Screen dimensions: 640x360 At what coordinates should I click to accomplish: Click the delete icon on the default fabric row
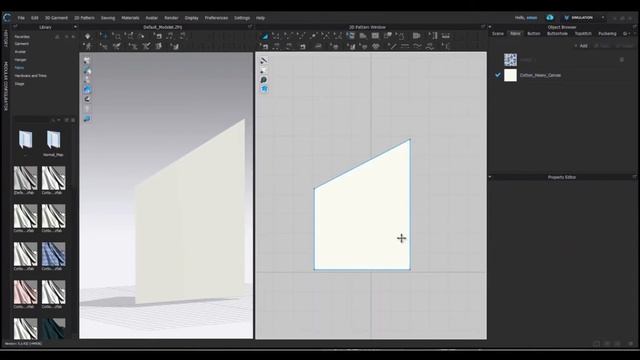[x=622, y=60]
